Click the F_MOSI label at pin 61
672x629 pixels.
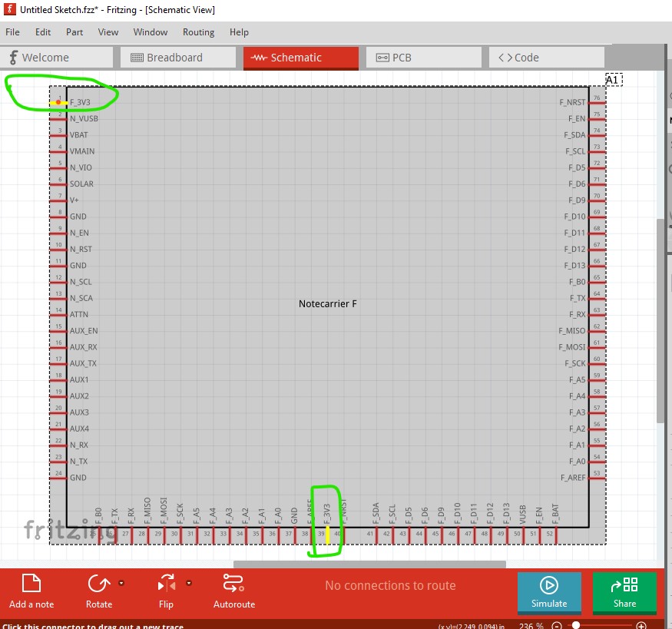571,346
